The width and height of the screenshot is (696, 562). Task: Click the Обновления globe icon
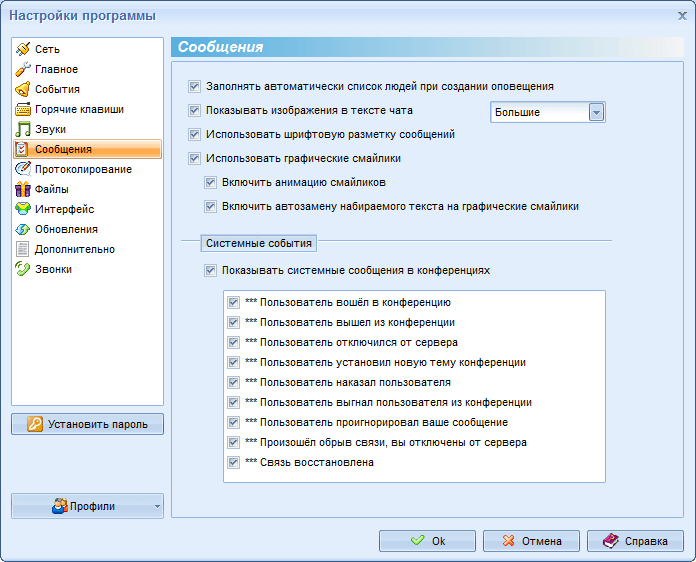[23, 229]
